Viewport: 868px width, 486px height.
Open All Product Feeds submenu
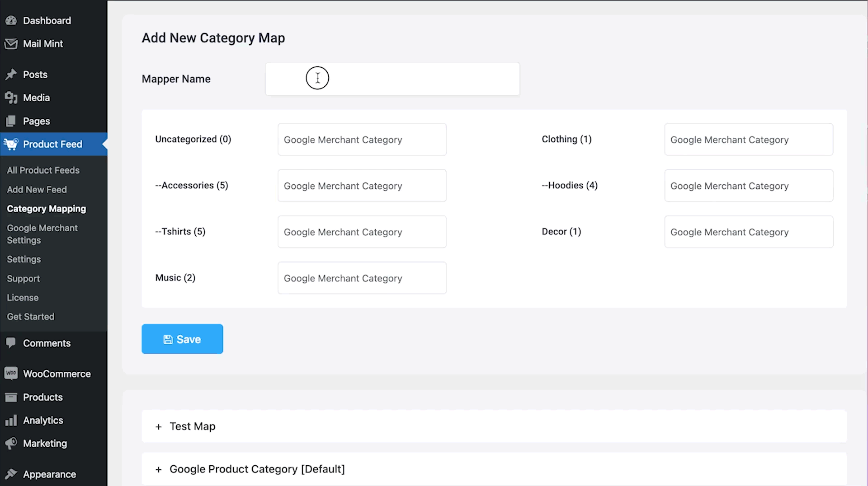pos(43,170)
